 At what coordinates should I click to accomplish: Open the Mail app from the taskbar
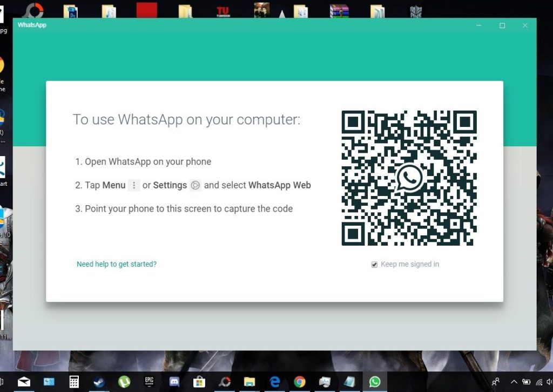(24, 382)
